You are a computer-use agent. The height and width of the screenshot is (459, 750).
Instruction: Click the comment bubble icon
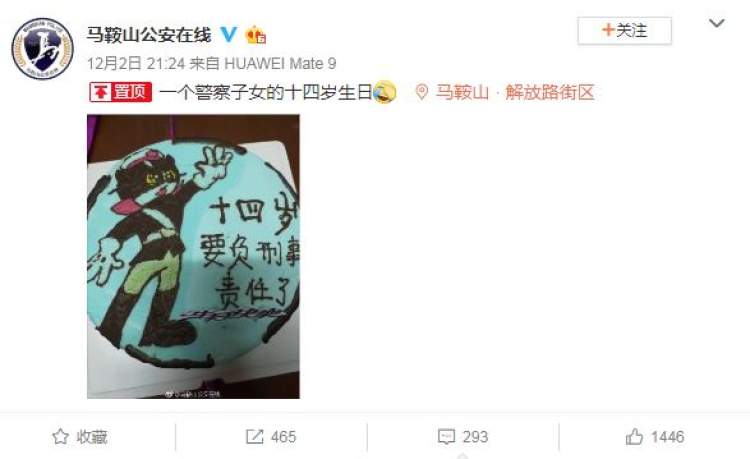446,437
